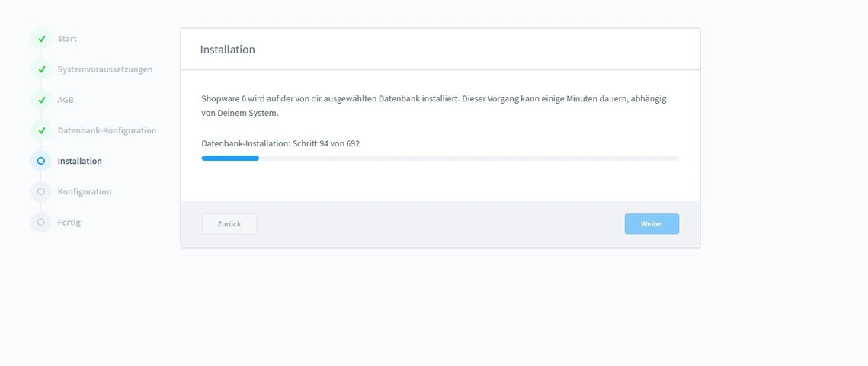Open the AGB step label
The image size is (868, 366).
tap(66, 100)
